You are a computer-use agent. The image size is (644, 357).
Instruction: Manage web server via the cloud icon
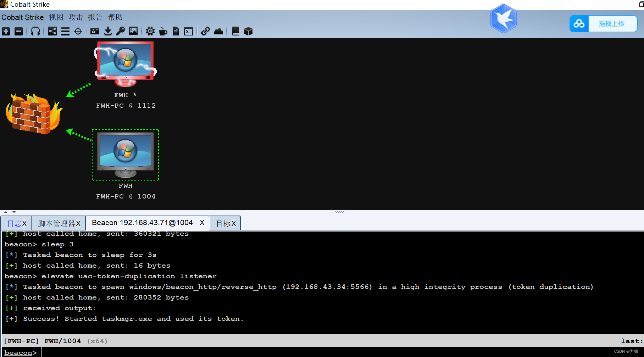pos(218,32)
